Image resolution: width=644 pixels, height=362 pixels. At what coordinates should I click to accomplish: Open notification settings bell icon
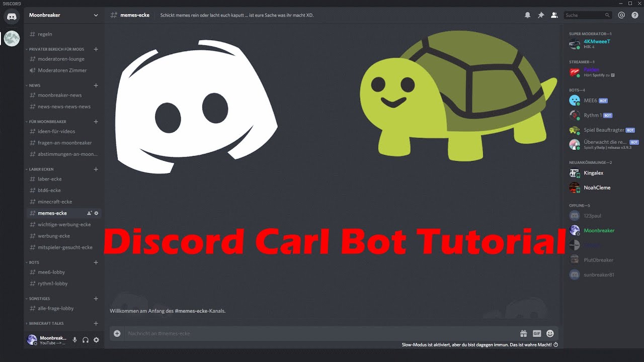527,15
